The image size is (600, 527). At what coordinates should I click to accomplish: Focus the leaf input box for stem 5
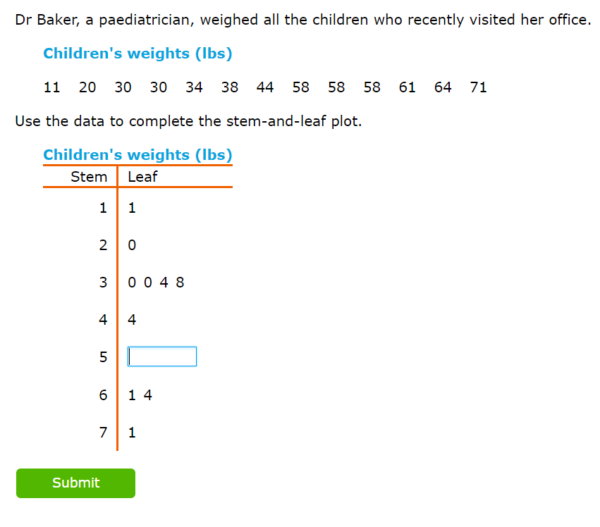[x=162, y=357]
